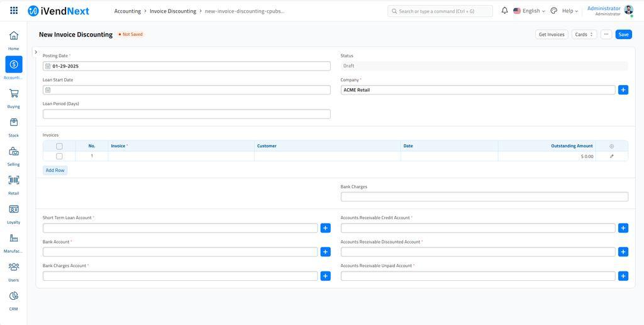Click the $ 0.00 outstanding amount cell

pyautogui.click(x=547, y=156)
